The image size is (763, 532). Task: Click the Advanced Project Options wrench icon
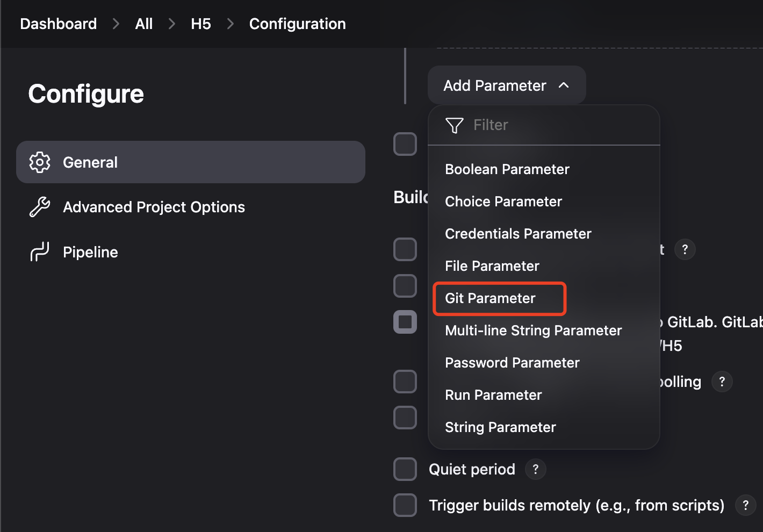[40, 207]
